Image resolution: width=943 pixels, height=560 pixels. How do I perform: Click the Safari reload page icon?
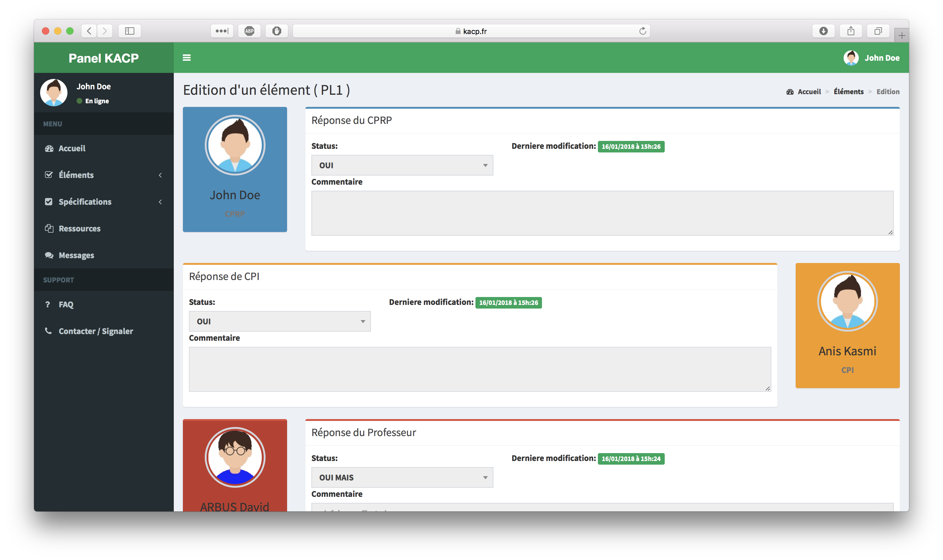point(643,31)
